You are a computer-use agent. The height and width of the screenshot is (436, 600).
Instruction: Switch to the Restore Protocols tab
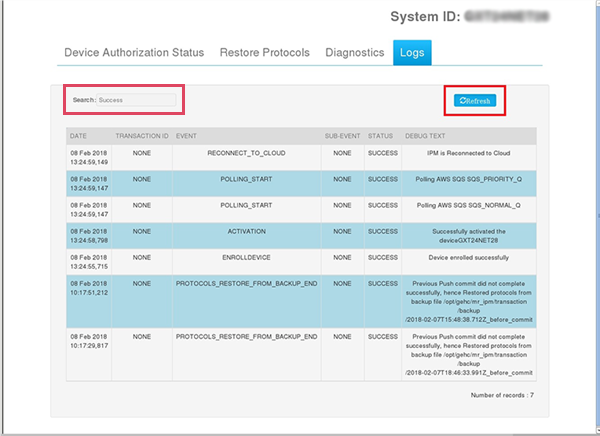264,52
